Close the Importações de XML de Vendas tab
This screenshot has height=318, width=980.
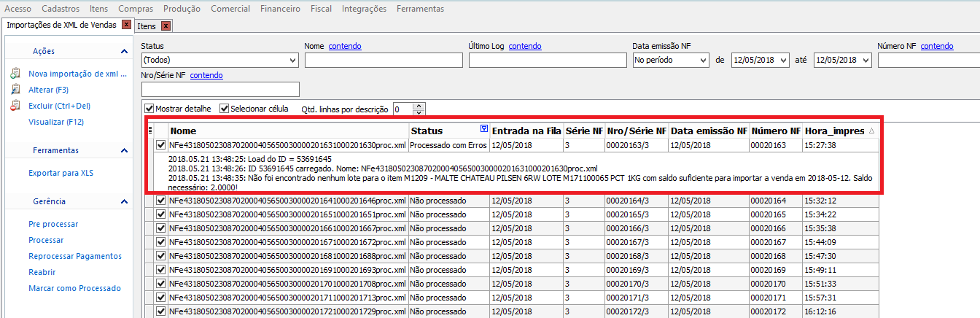click(x=126, y=25)
